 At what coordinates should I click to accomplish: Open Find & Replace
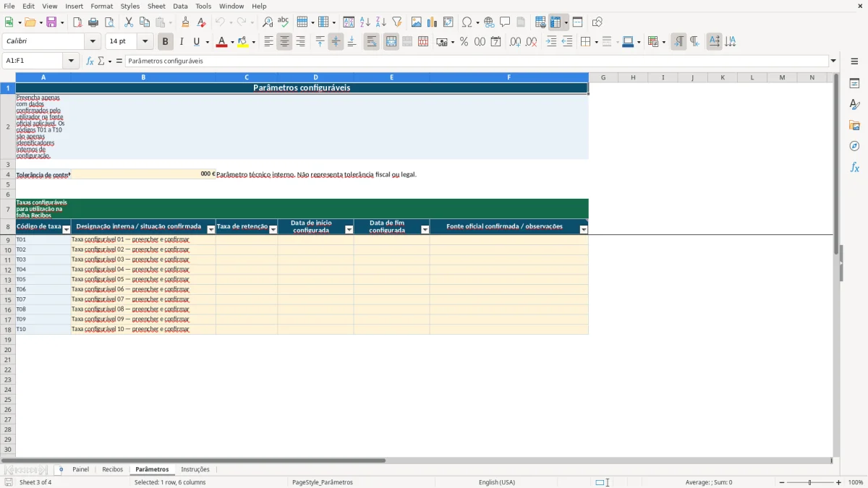[268, 22]
